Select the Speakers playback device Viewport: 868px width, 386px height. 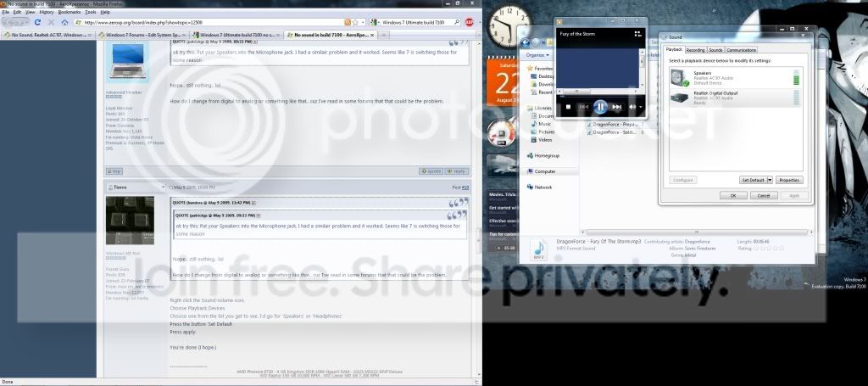(x=735, y=78)
